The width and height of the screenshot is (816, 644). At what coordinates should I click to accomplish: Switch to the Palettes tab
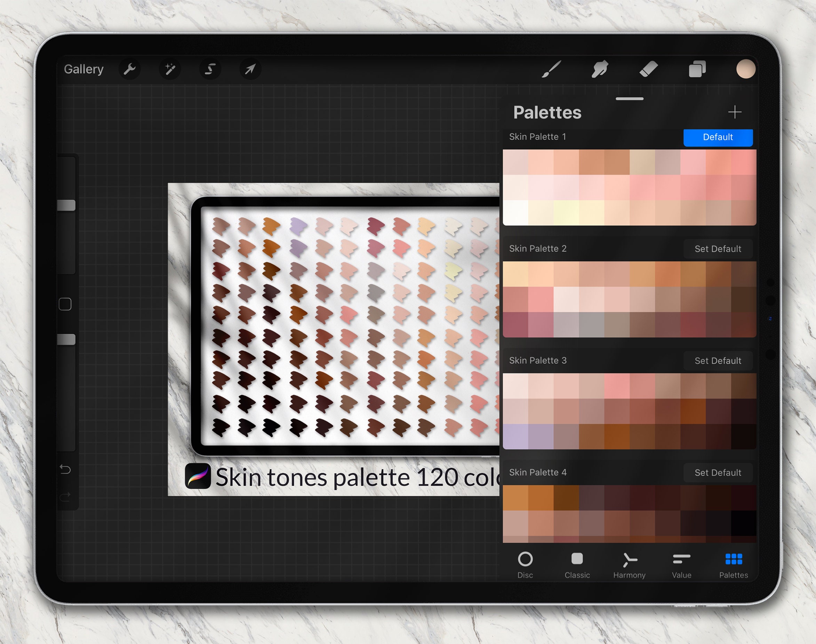point(734,565)
